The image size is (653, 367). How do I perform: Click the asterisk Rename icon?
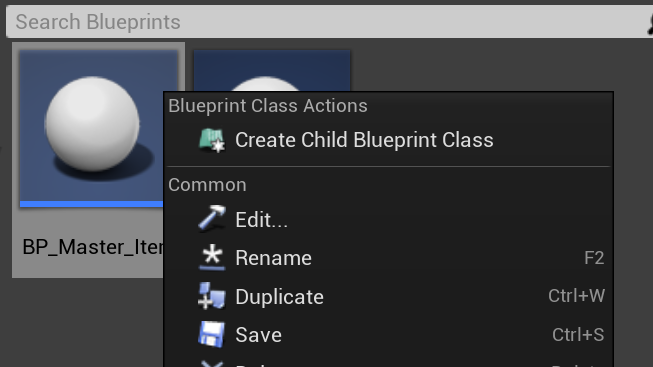212,257
